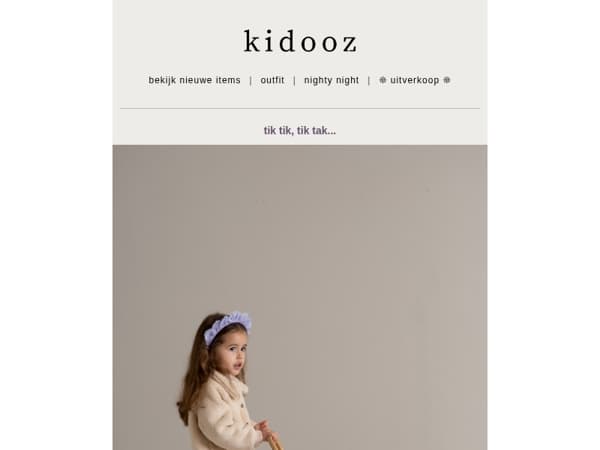Click the girl's long brown hair
600x450 pixels.
pyautogui.click(x=193, y=375)
